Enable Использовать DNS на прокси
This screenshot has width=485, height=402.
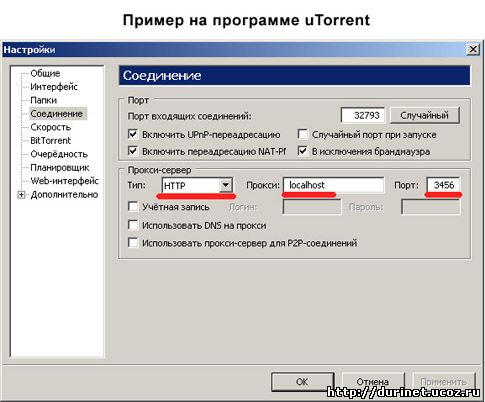click(133, 225)
